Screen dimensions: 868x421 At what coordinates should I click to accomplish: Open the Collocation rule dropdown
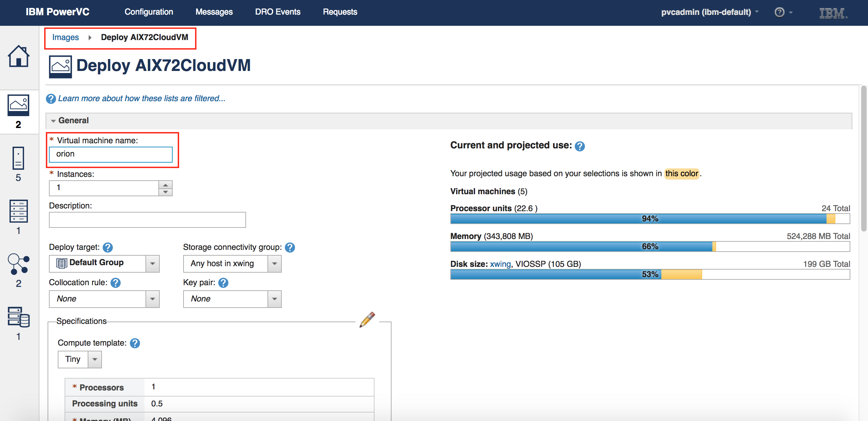coord(153,299)
